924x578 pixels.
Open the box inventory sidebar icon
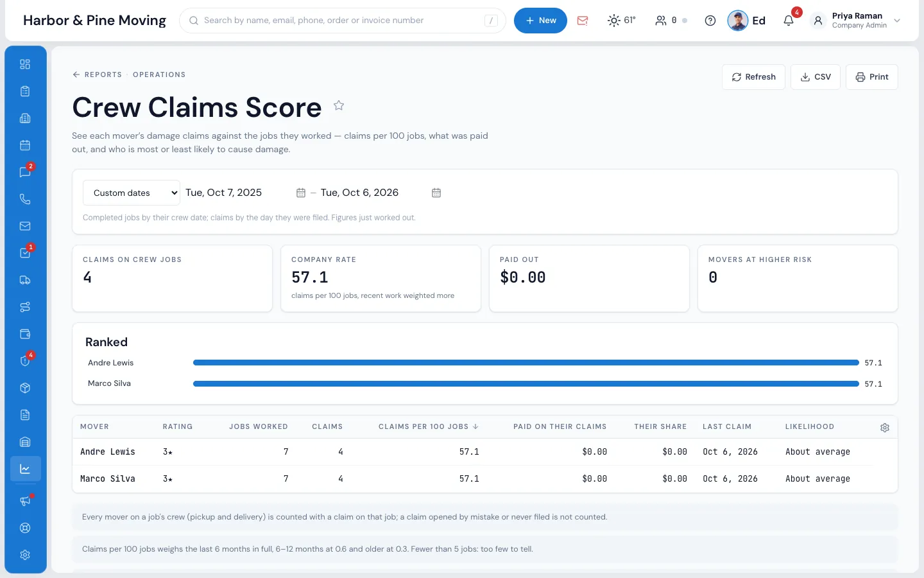(x=25, y=388)
